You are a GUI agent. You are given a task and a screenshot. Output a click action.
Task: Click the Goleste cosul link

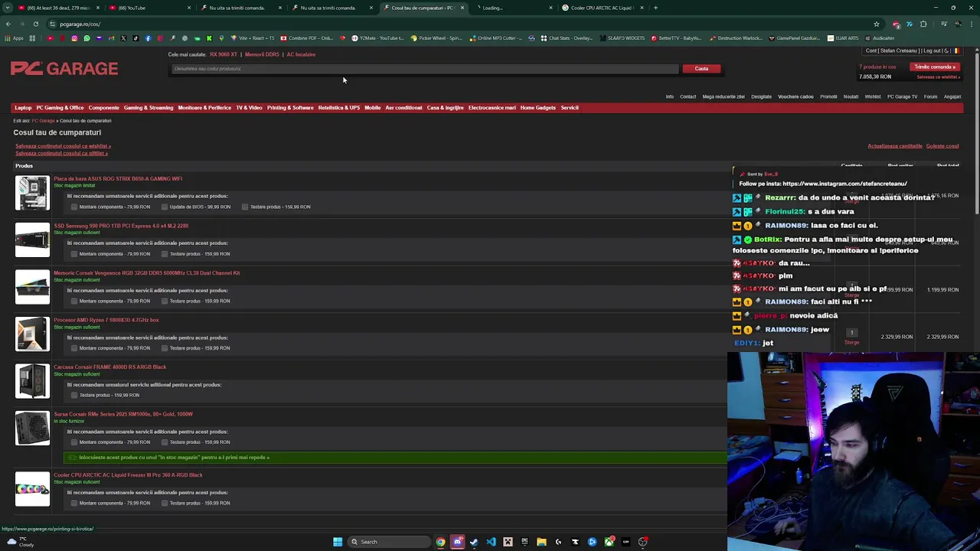coord(942,146)
